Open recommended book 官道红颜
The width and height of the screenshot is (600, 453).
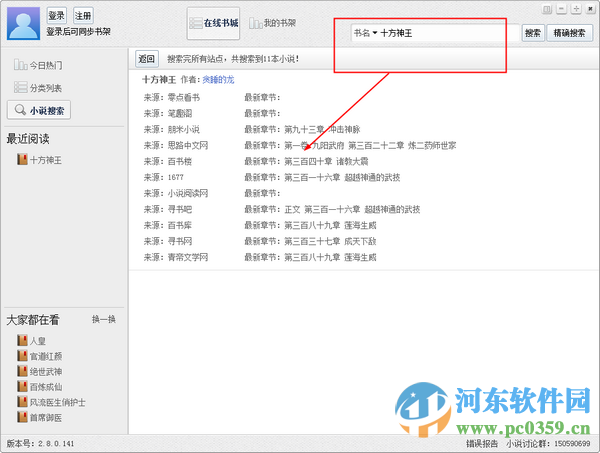(x=39, y=356)
